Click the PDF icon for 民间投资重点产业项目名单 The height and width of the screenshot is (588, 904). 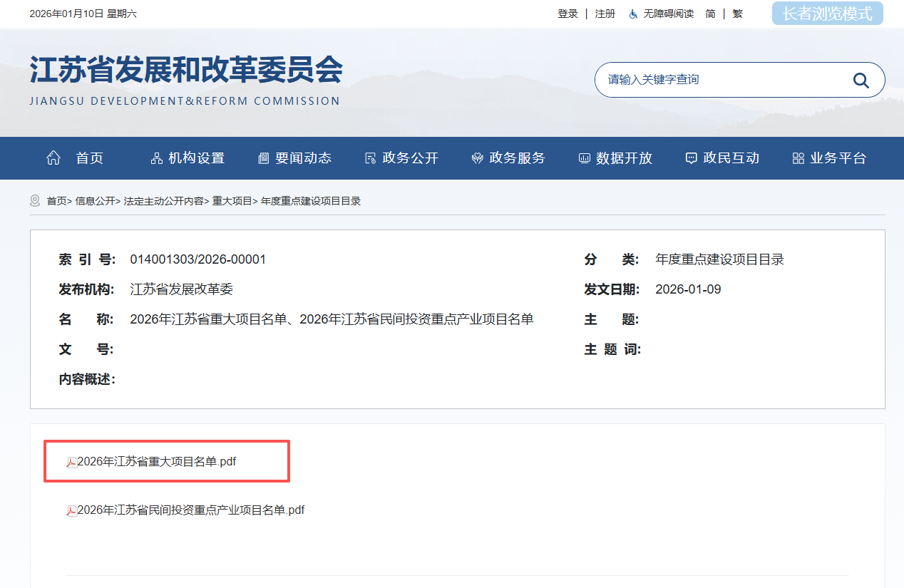point(71,510)
